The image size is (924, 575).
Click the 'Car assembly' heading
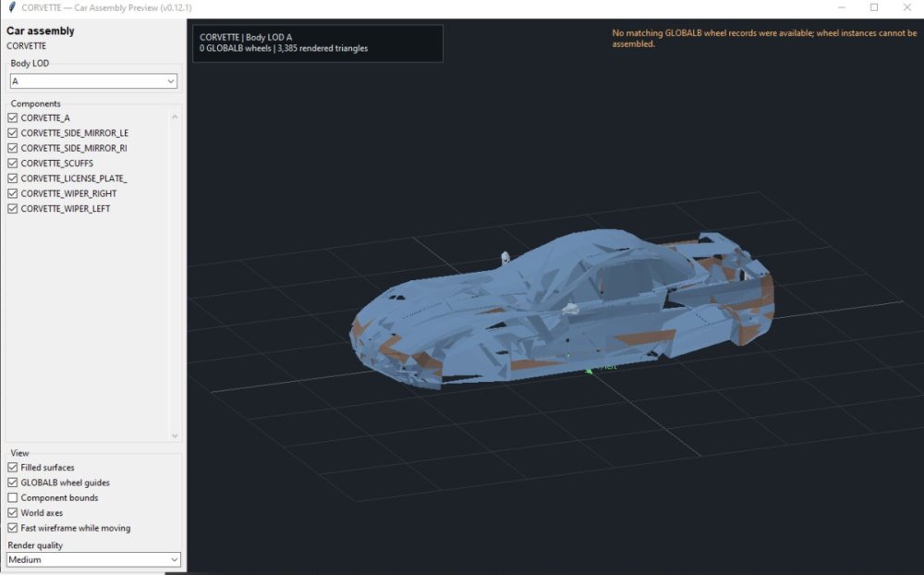coord(40,31)
